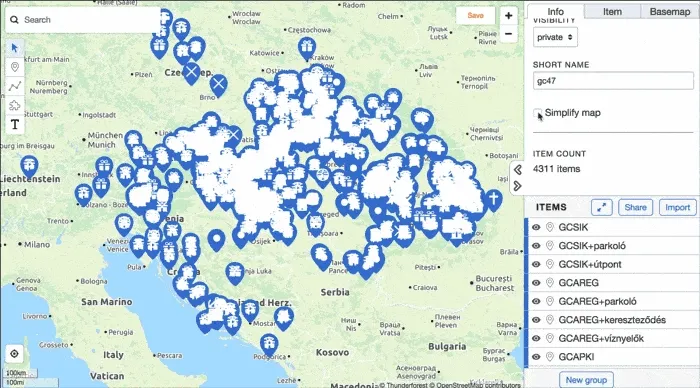Switch to the Info tab
The image size is (700, 388).
point(555,12)
